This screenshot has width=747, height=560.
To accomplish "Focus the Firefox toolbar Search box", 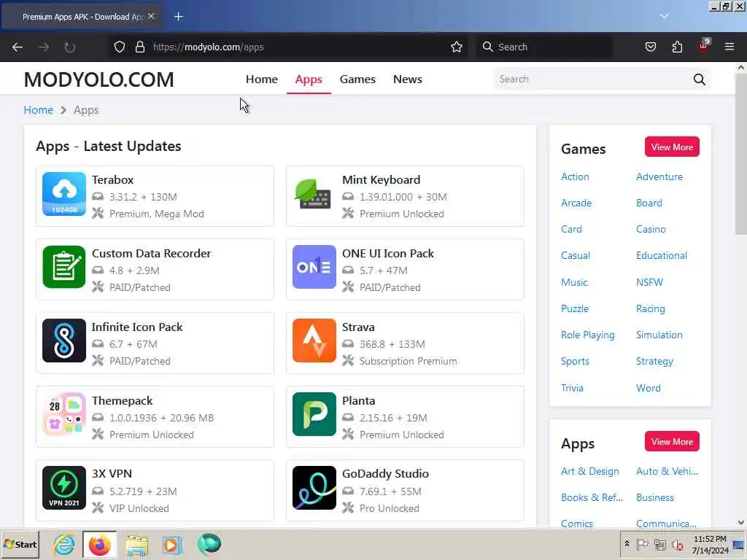I will pyautogui.click(x=544, y=47).
